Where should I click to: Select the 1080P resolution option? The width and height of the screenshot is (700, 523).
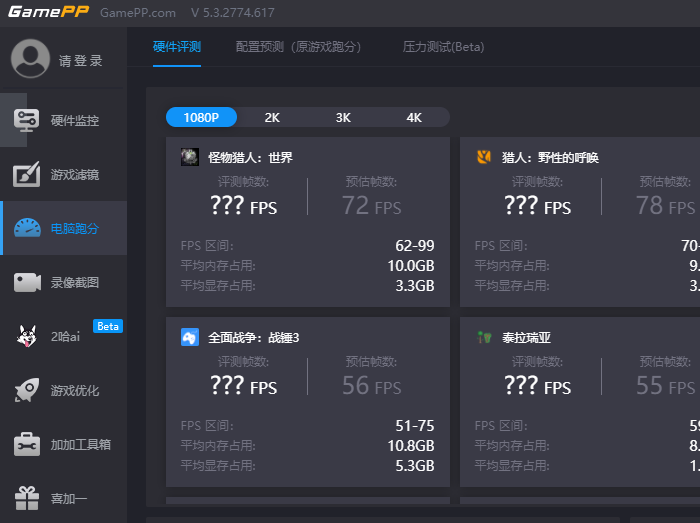pyautogui.click(x=201, y=117)
